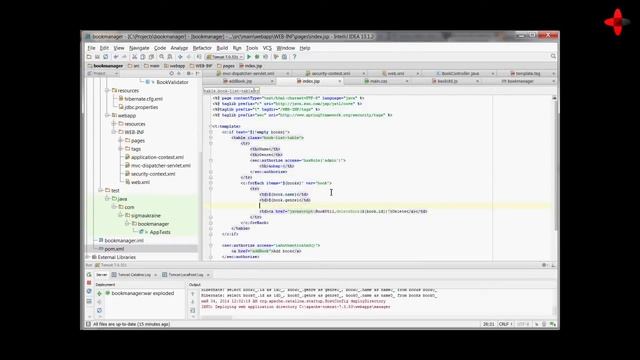Expand the pages folder node

(121, 140)
